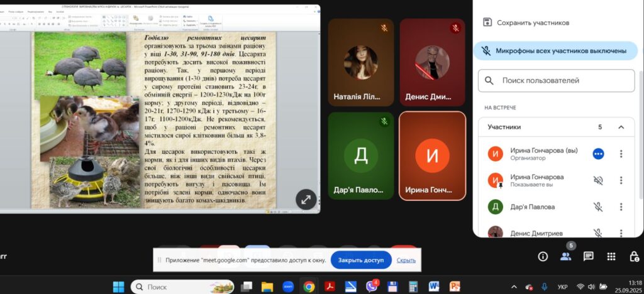Open Viber from the Windows taskbar

tap(372, 286)
